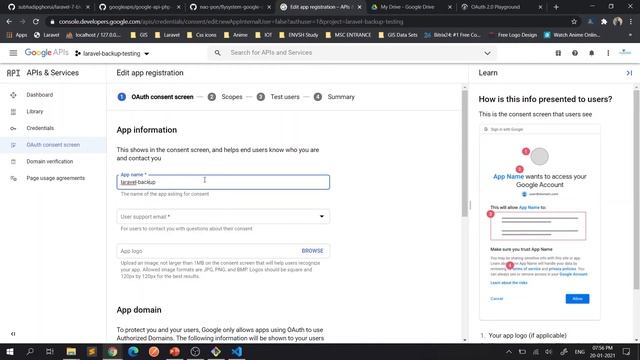Open the three-dot settings menu in console header
This screenshot has height=360, width=640.
pos(608,53)
